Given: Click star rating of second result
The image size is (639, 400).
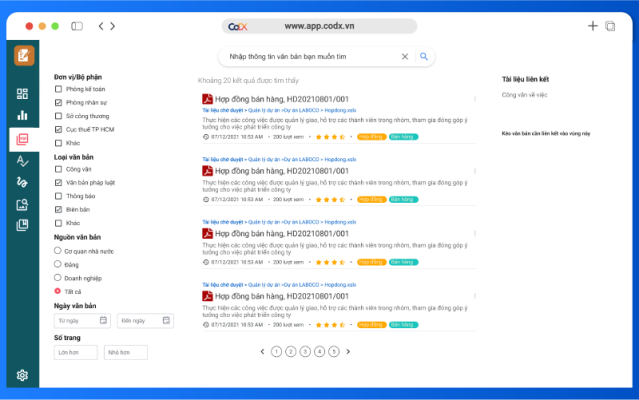Looking at the screenshot, I should click(331, 200).
